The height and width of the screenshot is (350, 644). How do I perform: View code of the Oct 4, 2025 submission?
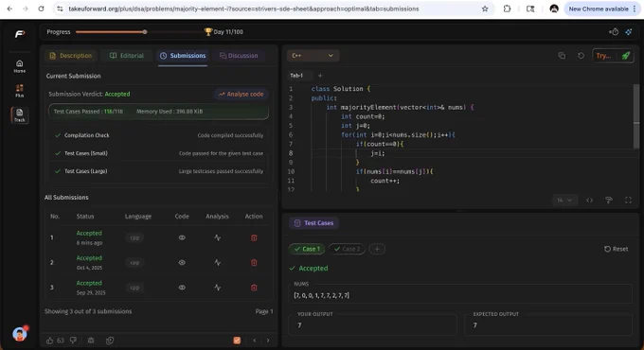[182, 263]
